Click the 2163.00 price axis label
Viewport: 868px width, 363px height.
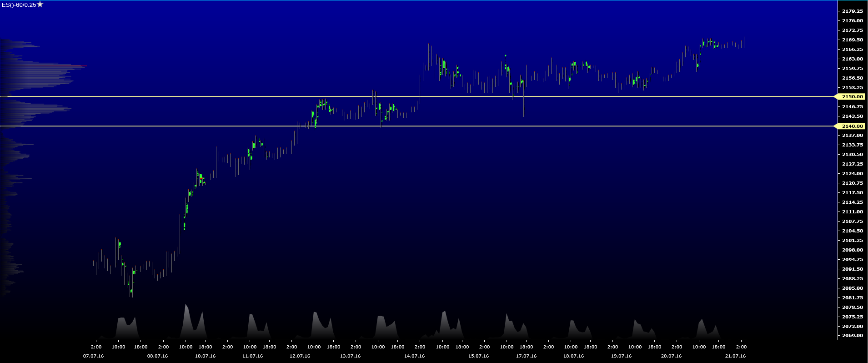852,59
